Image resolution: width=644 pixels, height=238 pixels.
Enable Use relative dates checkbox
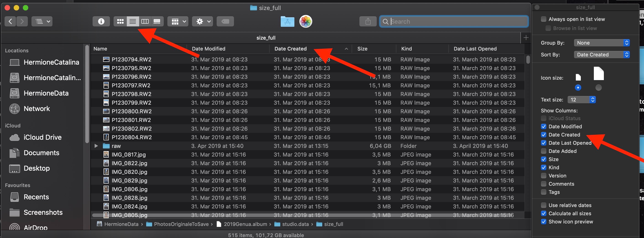coord(543,205)
